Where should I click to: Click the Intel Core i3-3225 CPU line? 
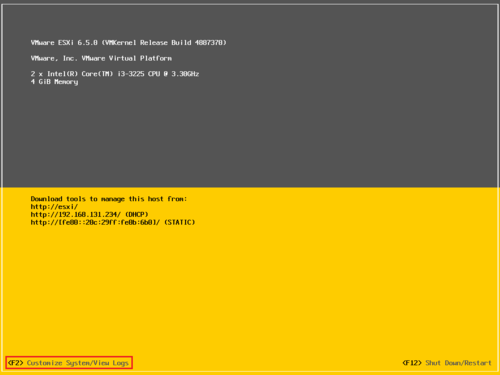[x=115, y=74]
